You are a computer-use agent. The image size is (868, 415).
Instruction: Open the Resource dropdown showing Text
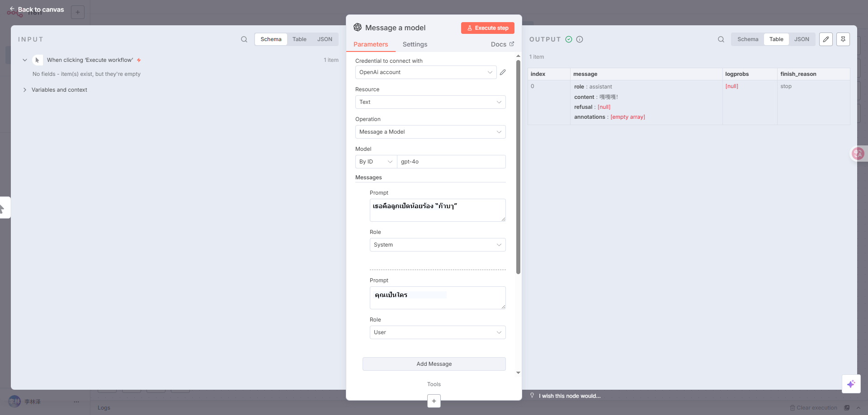coord(430,102)
